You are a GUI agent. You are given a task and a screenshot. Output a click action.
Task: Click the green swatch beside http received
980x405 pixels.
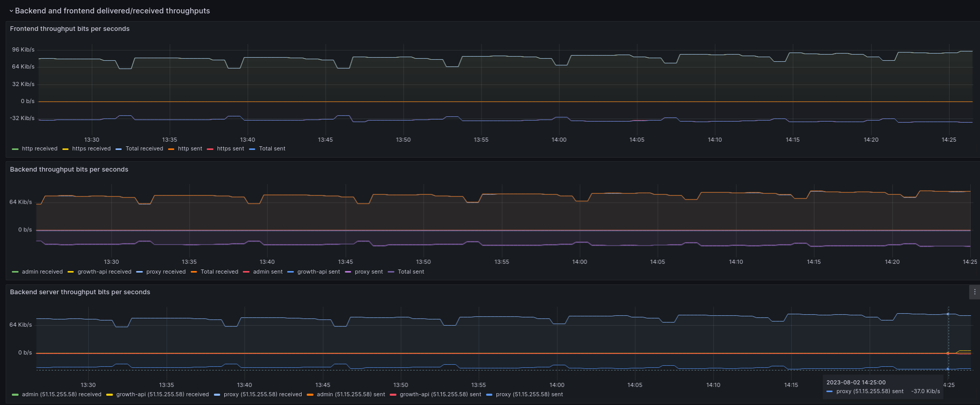point(15,149)
